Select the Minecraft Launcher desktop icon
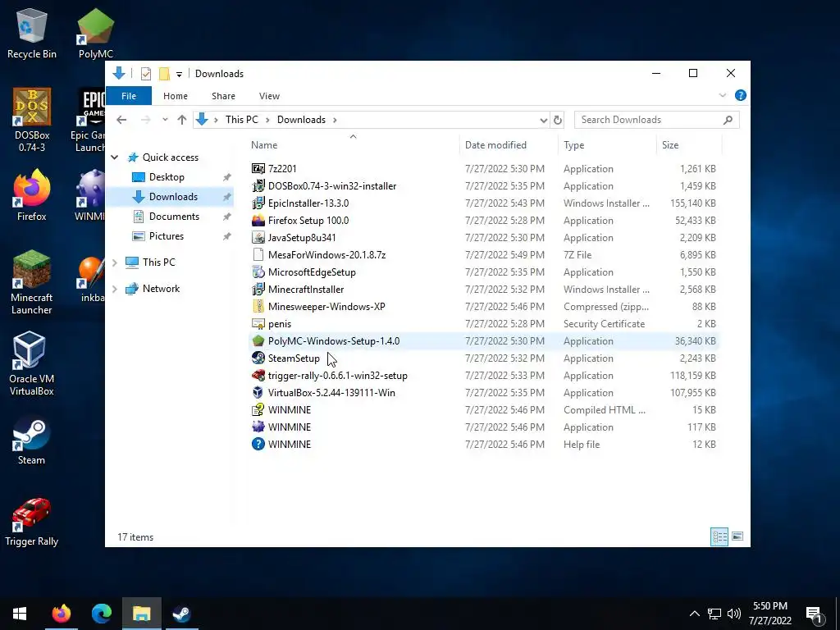Image resolution: width=840 pixels, height=630 pixels. pyautogui.click(x=31, y=282)
